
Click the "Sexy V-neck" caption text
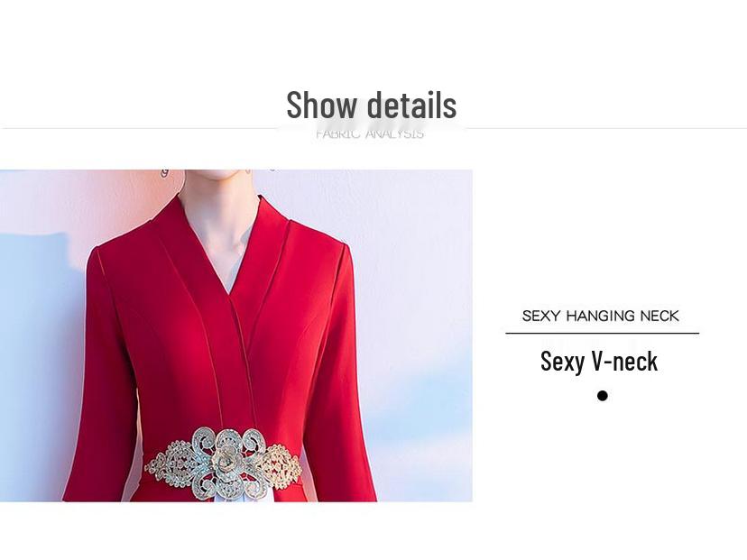(x=599, y=361)
